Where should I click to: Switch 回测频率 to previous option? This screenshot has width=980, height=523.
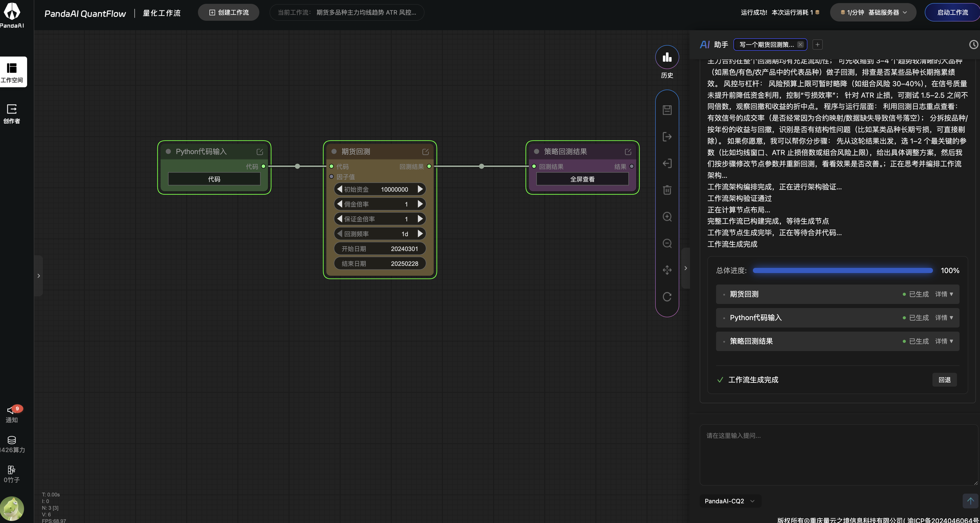tap(339, 234)
